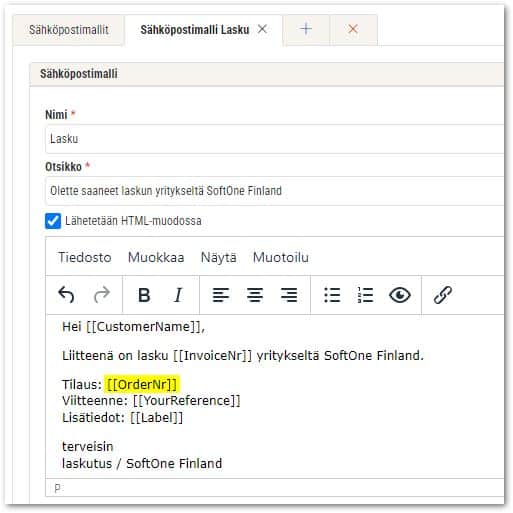
Task: Align text left in the editor
Action: 221,295
